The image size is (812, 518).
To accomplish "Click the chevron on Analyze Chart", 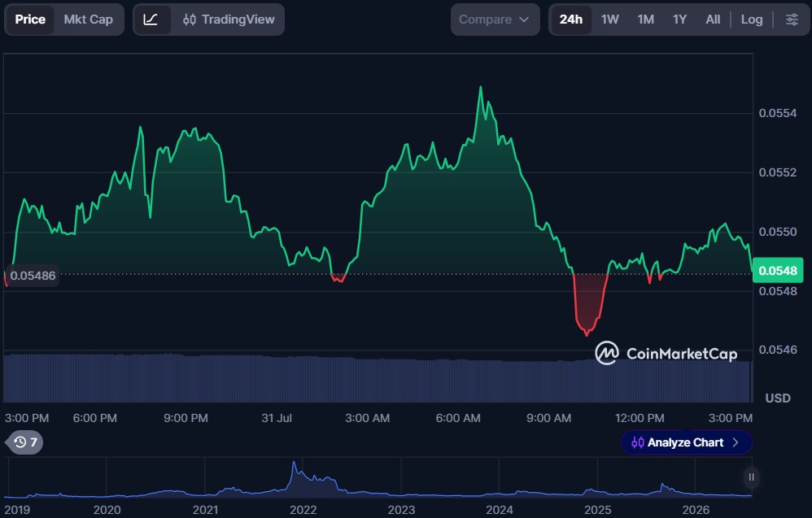I will click(x=736, y=442).
